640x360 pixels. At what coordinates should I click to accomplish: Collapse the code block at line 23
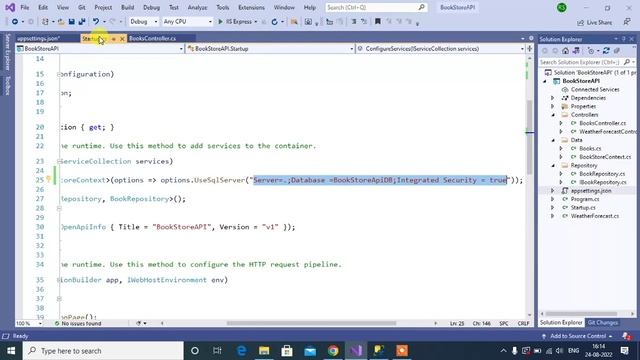pyautogui.click(x=59, y=161)
